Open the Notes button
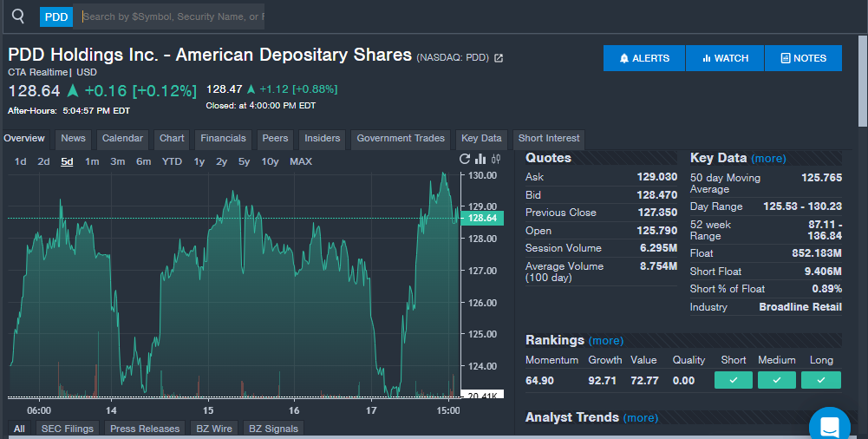 pos(803,58)
